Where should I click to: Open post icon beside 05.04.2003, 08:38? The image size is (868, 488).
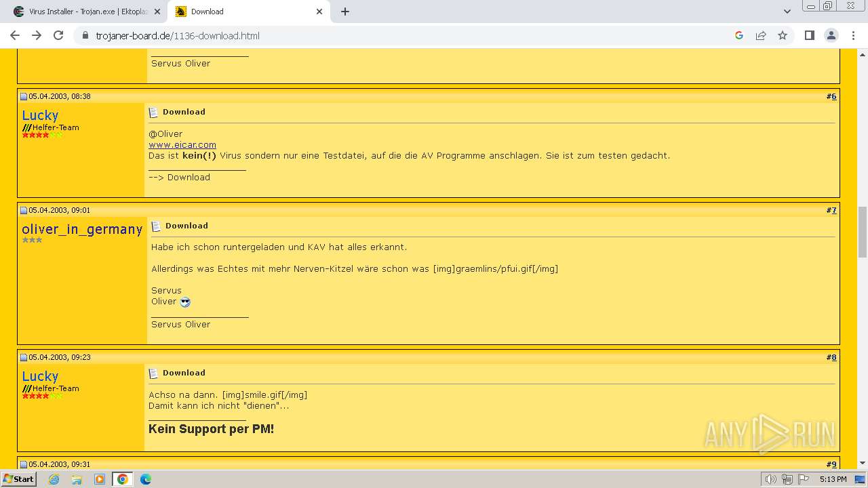click(24, 96)
